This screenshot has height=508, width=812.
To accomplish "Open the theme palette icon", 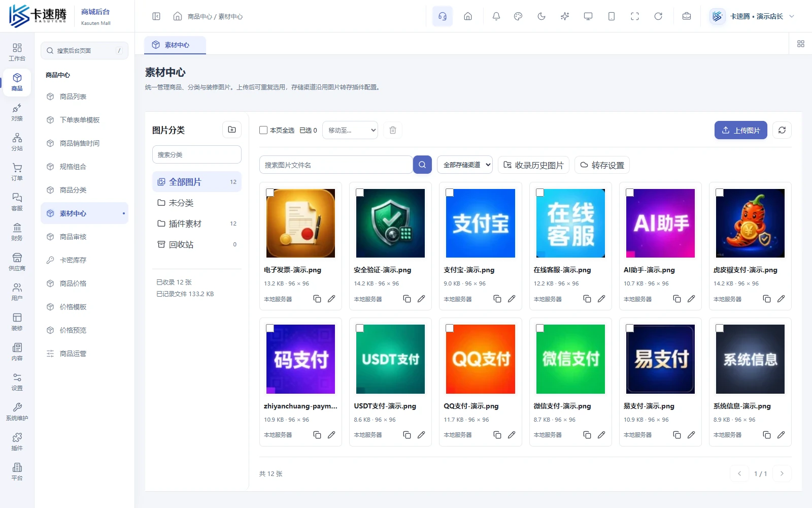I will (518, 16).
